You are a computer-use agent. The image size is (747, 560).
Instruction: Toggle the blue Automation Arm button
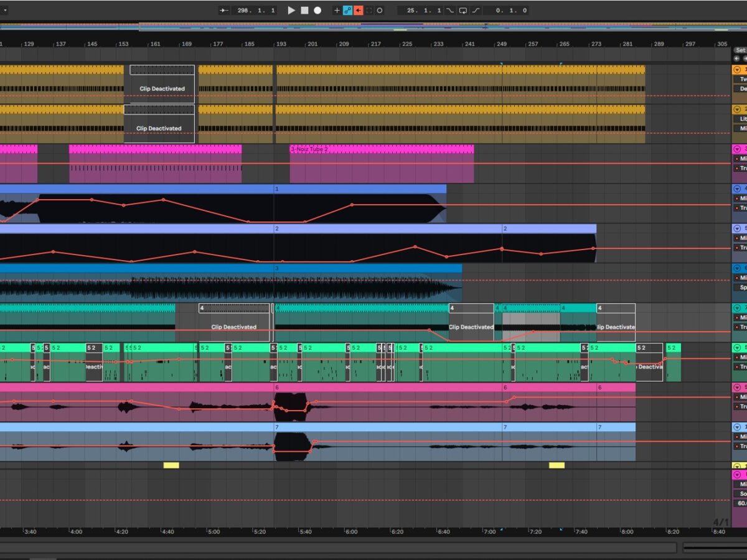point(347,11)
